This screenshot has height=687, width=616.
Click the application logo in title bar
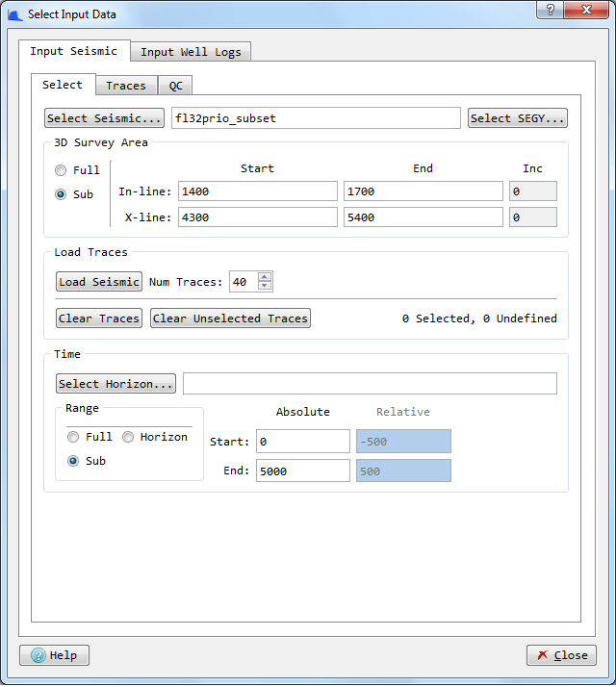(x=14, y=14)
